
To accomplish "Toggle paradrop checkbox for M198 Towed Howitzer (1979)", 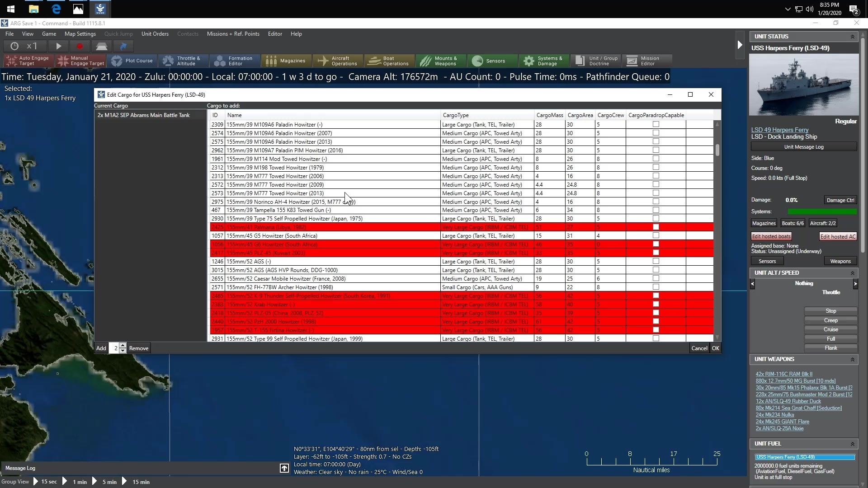I will click(x=656, y=167).
